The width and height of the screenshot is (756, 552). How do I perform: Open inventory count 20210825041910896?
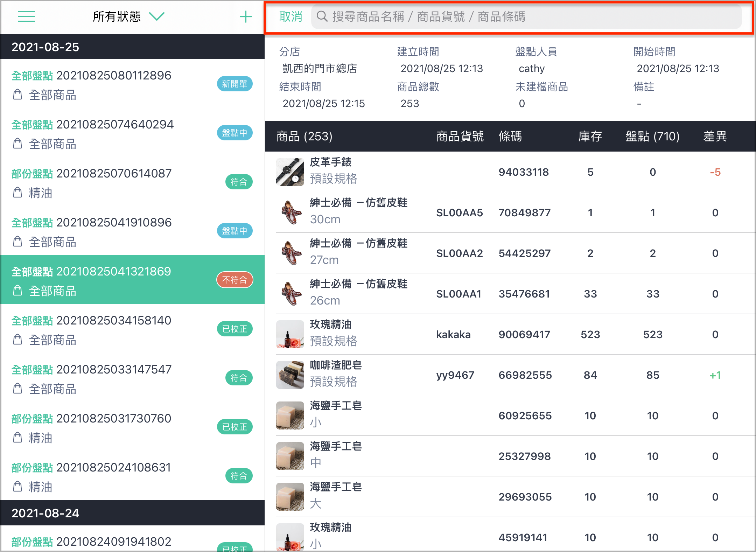pyautogui.click(x=133, y=231)
